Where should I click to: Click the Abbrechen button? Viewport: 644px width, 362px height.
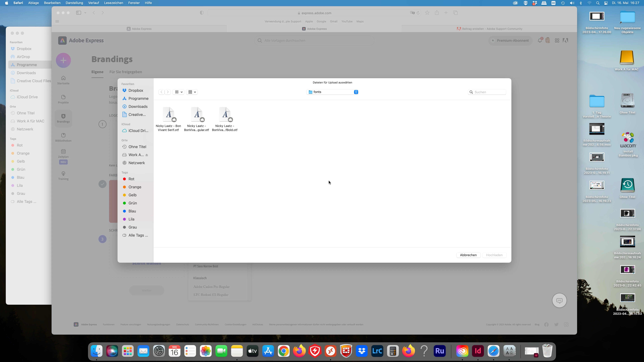[468, 255]
